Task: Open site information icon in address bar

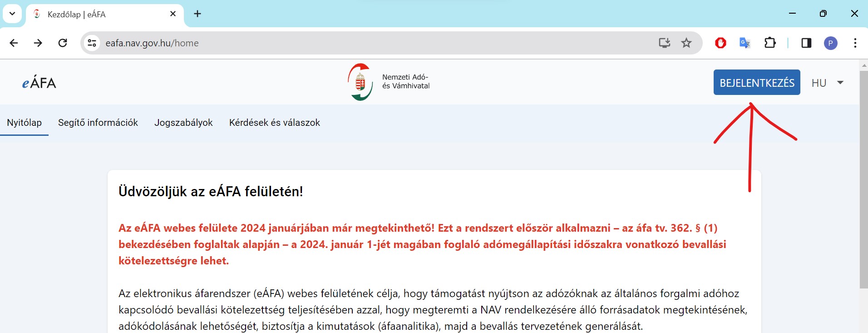Action: pos(92,43)
